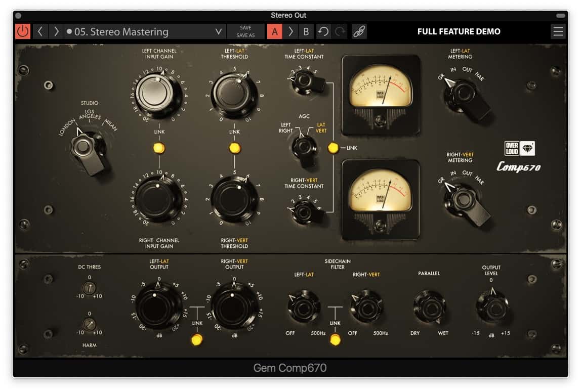Click the Comp670 logo text
This screenshot has height=392, width=581.
518,167
